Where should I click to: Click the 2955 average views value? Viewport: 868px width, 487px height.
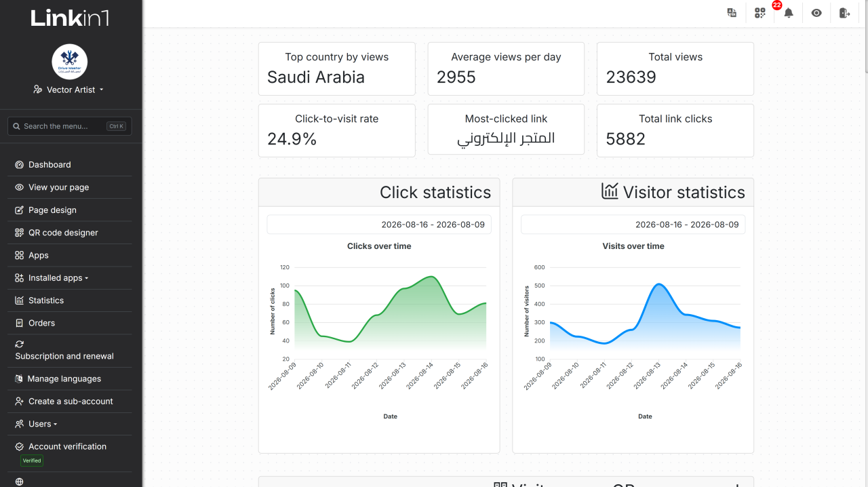coord(456,77)
